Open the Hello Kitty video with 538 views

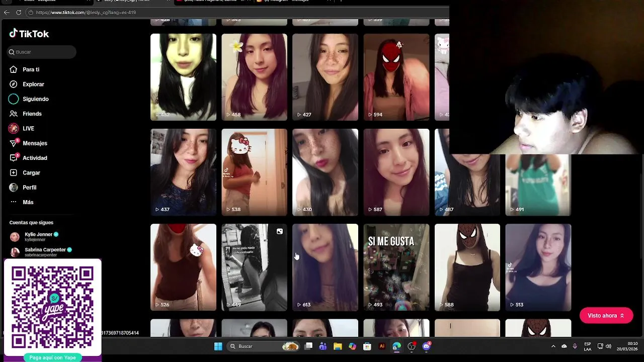tap(254, 172)
